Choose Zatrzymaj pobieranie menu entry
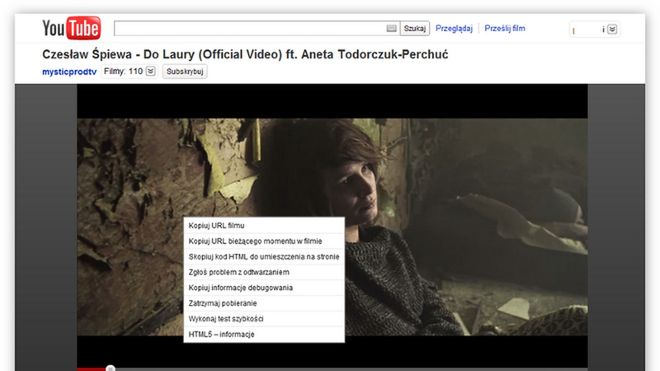 (264, 303)
